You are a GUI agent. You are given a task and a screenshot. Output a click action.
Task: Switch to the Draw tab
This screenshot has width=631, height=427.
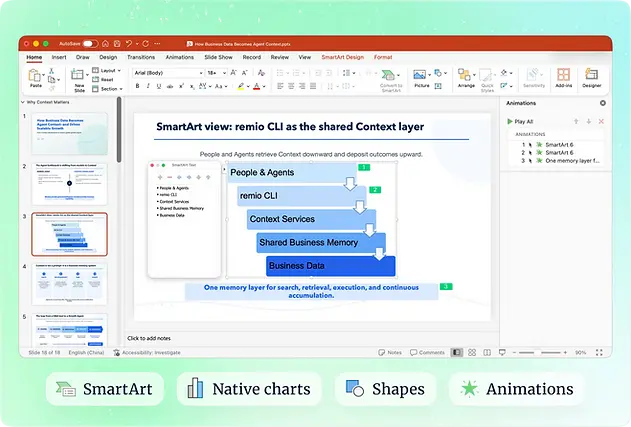pyautogui.click(x=82, y=57)
